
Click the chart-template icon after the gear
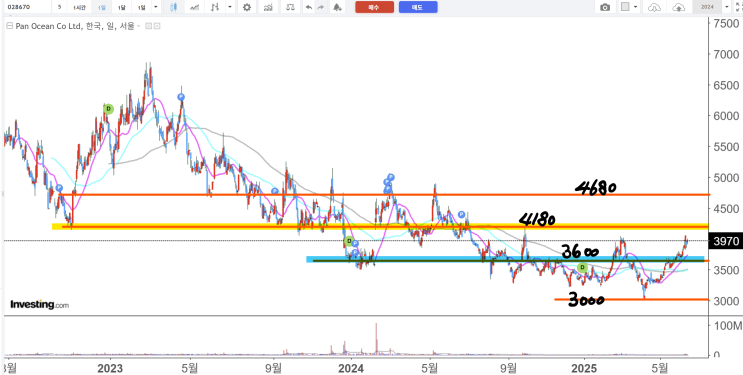(269, 7)
